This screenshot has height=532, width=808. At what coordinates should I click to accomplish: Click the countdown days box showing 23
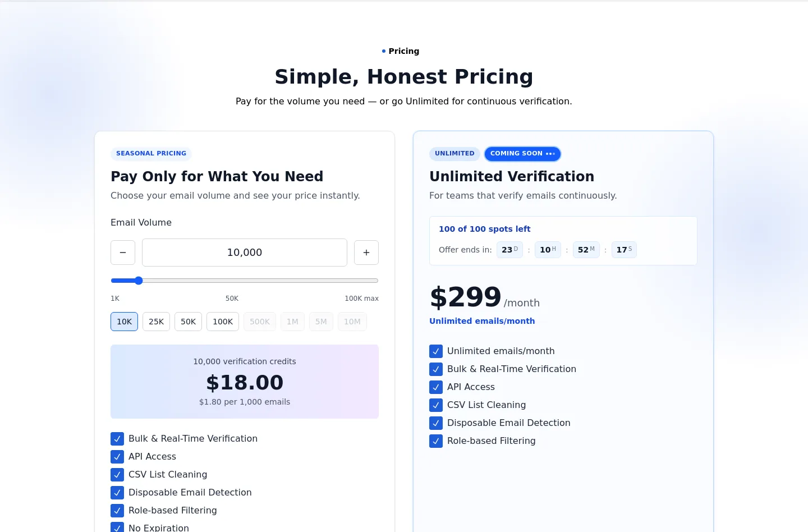coord(509,250)
